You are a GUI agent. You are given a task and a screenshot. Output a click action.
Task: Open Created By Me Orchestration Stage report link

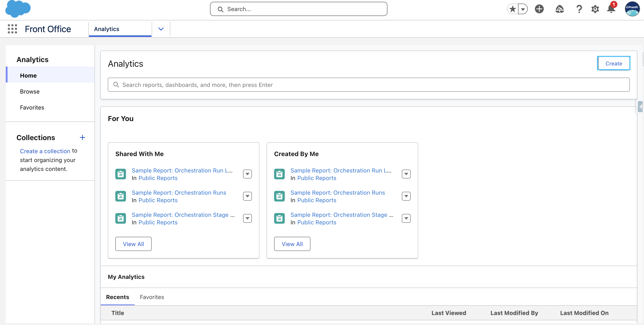(x=342, y=215)
